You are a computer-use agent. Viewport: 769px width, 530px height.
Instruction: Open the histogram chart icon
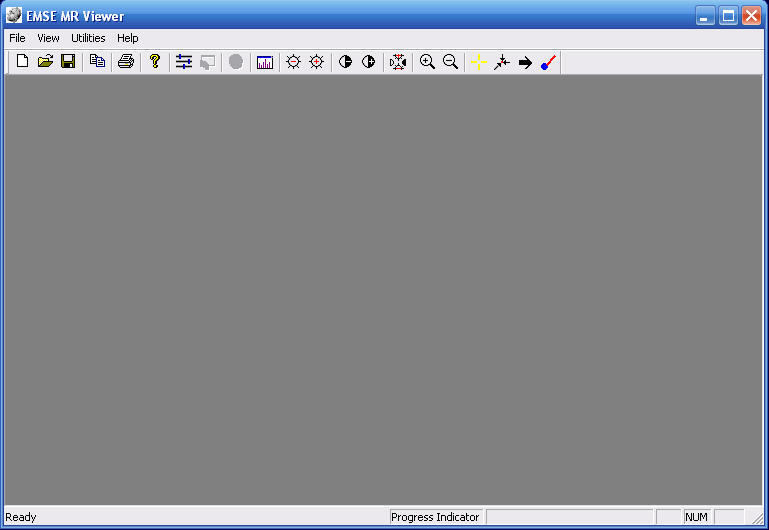pyautogui.click(x=265, y=62)
